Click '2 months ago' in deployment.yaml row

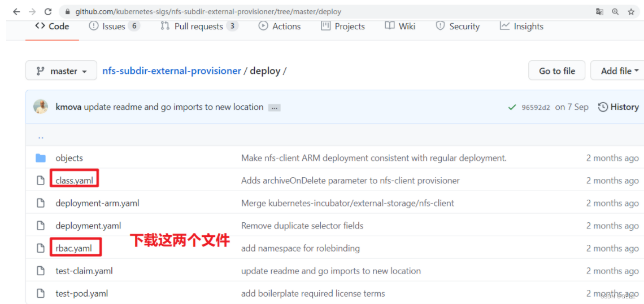pos(612,226)
